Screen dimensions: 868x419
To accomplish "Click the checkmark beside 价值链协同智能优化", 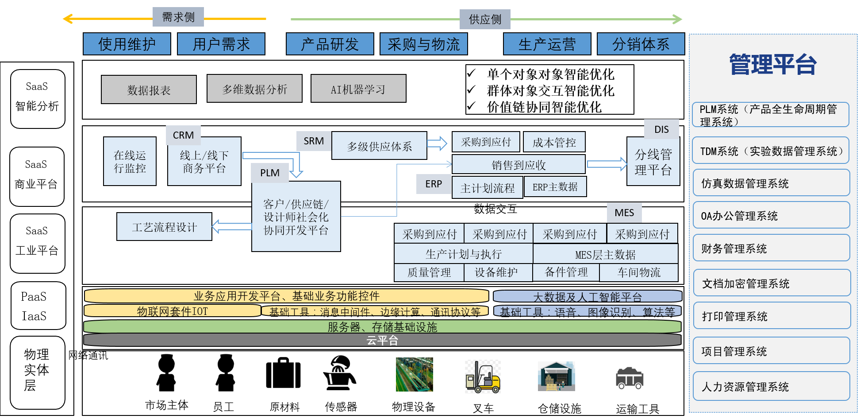I will (x=472, y=106).
